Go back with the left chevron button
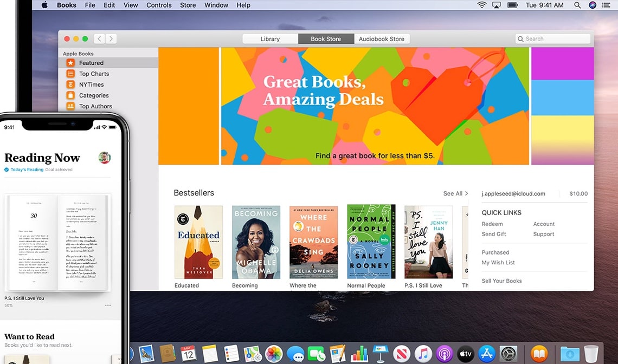This screenshot has height=364, width=618. click(x=99, y=39)
